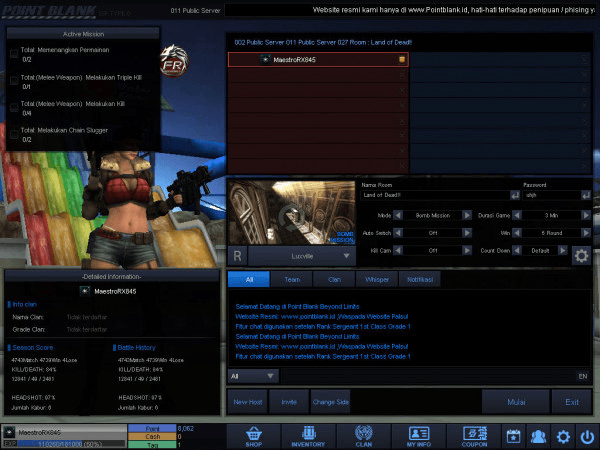The height and width of the screenshot is (450, 600).
Task: Open the calendar event icon
Action: (x=514, y=436)
